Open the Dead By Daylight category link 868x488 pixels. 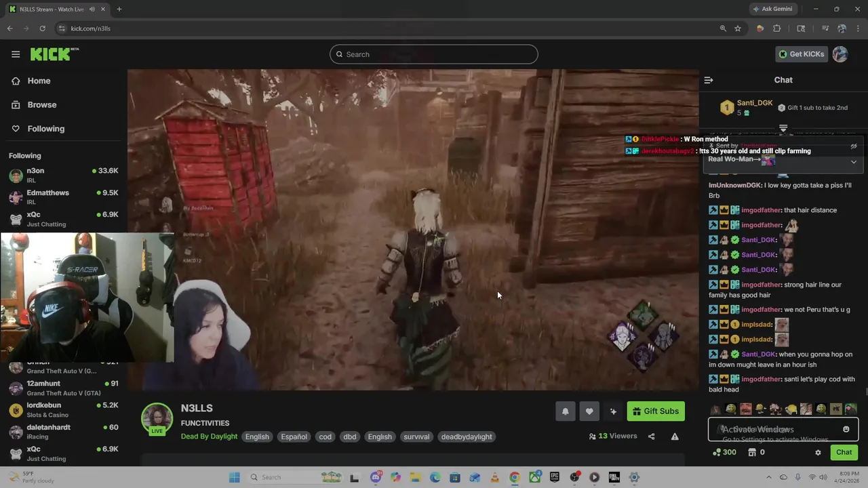tap(209, 436)
